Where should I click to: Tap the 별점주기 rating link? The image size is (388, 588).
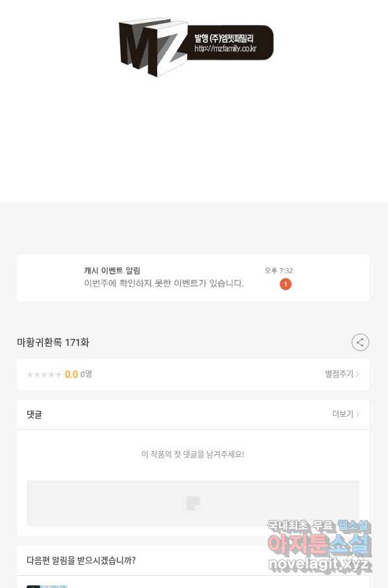click(339, 374)
